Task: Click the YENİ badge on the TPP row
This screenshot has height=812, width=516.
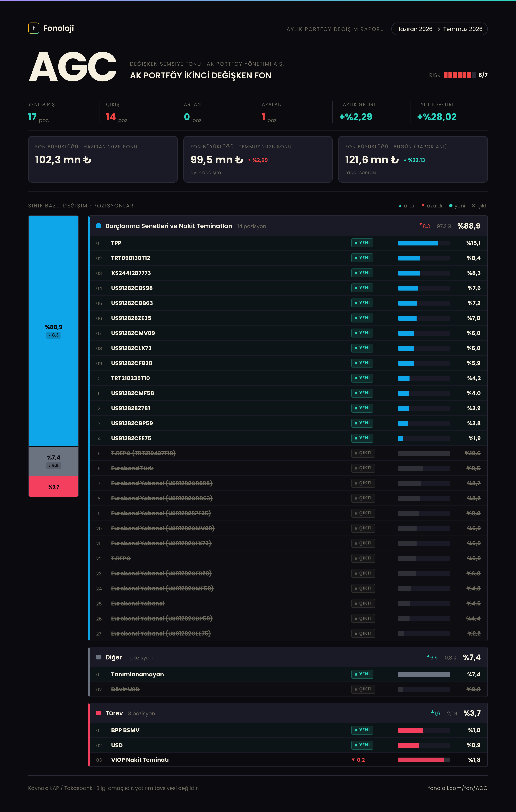Action: click(362, 243)
